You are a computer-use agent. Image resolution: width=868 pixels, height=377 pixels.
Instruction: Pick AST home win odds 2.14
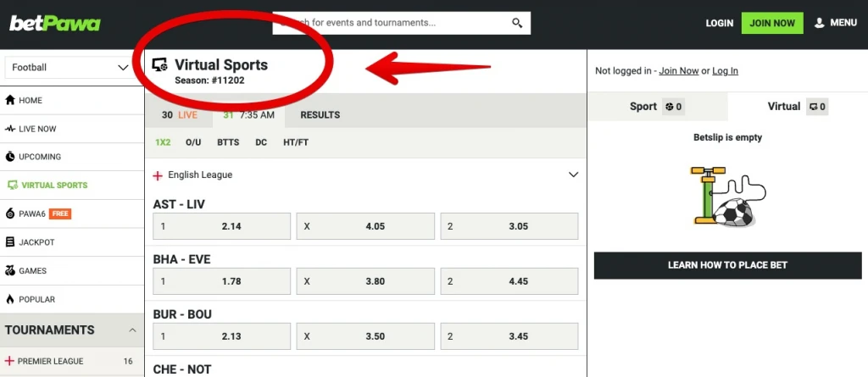tap(221, 226)
